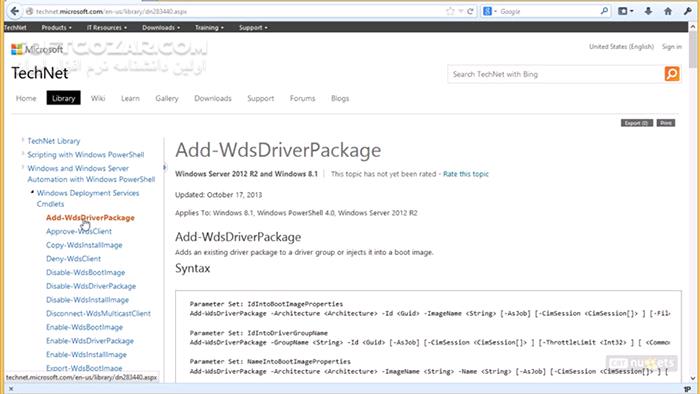Open the Training dropdown menu
The height and width of the screenshot is (394, 700).
tap(209, 28)
